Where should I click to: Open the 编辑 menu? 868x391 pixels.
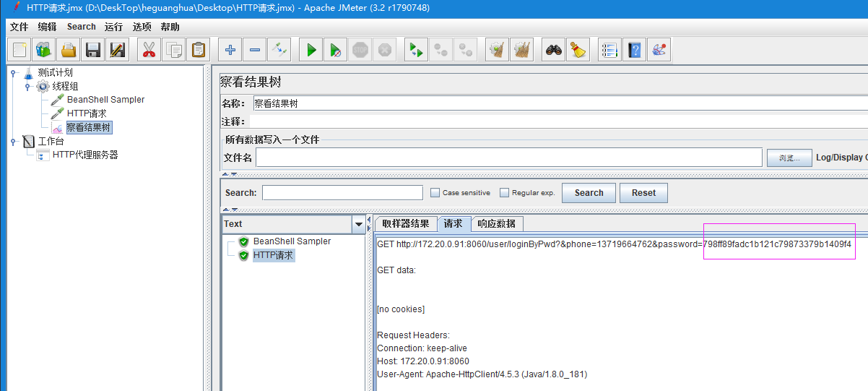[47, 27]
